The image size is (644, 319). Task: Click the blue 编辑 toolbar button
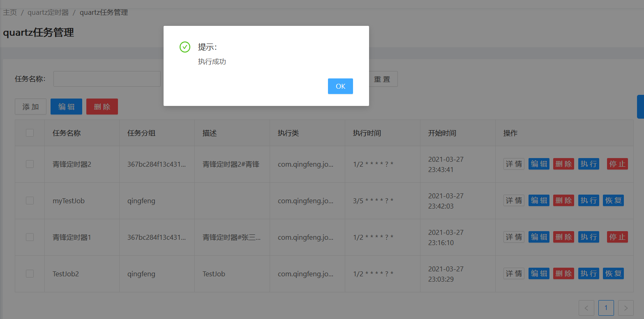[66, 107]
